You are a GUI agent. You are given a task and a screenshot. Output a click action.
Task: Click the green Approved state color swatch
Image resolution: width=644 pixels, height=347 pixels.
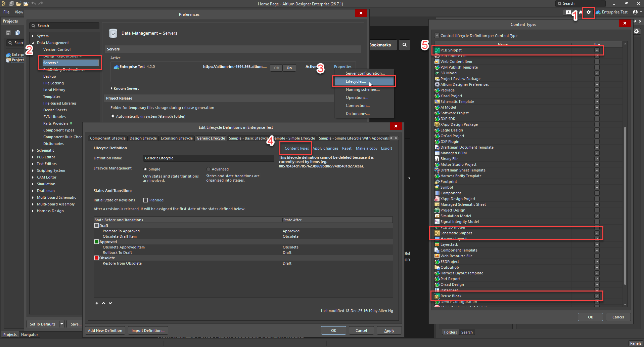tap(97, 242)
